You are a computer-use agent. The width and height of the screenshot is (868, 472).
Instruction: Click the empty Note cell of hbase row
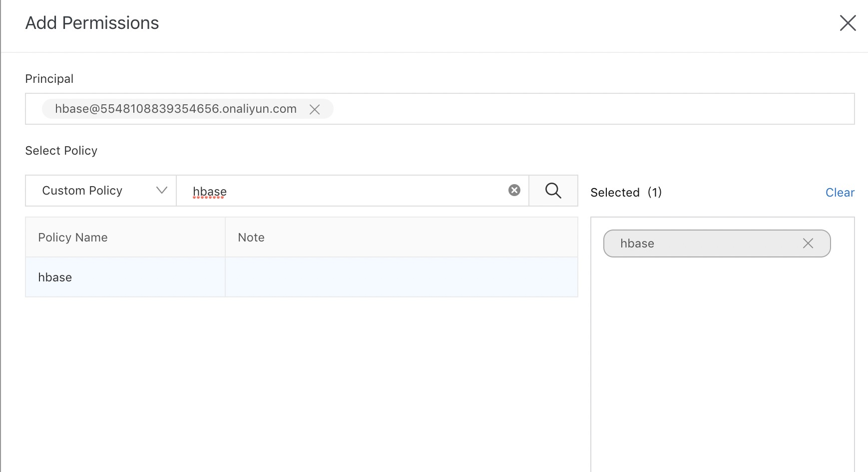pos(401,277)
